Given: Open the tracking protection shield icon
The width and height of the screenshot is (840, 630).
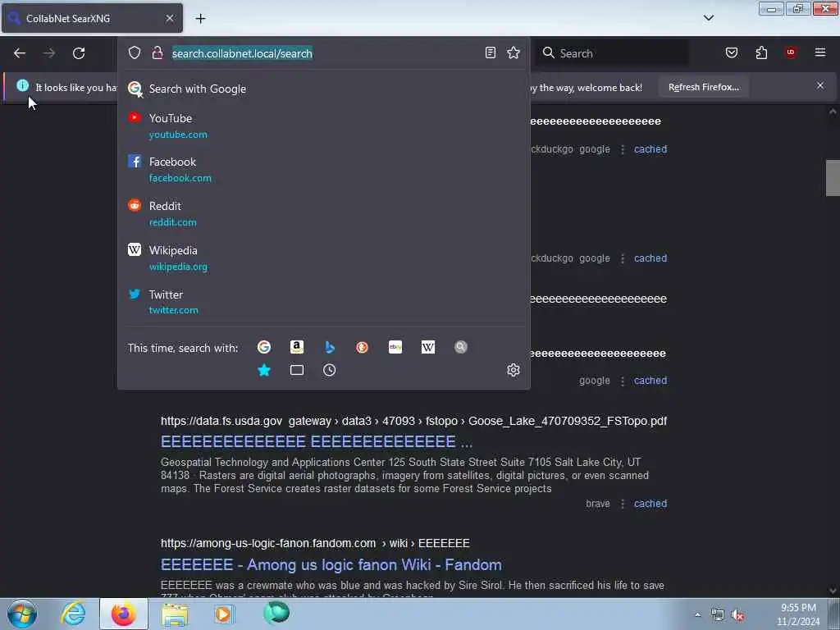Looking at the screenshot, I should tap(135, 52).
